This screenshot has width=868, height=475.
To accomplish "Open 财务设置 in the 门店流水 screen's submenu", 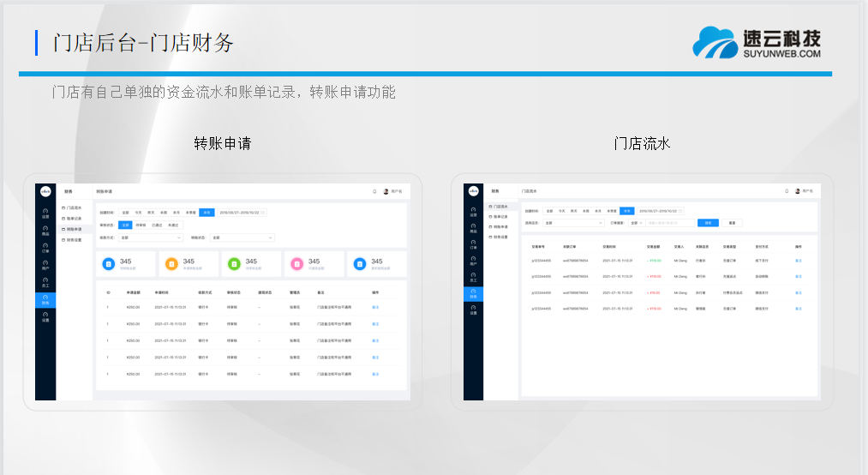I will click(x=501, y=237).
